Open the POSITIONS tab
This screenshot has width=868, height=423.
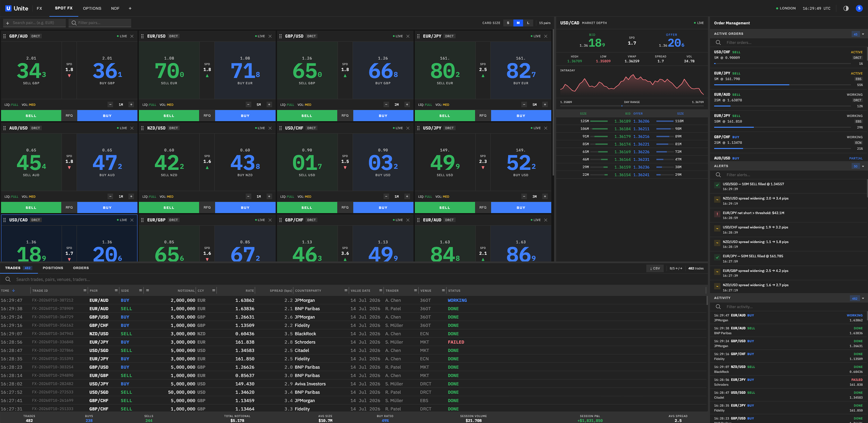(x=53, y=268)
